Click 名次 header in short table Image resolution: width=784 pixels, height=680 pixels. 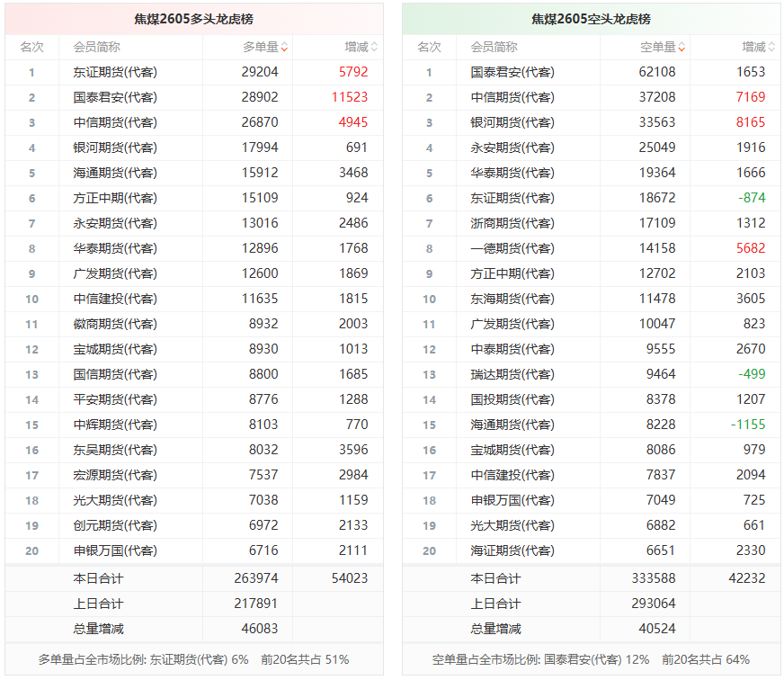point(430,48)
